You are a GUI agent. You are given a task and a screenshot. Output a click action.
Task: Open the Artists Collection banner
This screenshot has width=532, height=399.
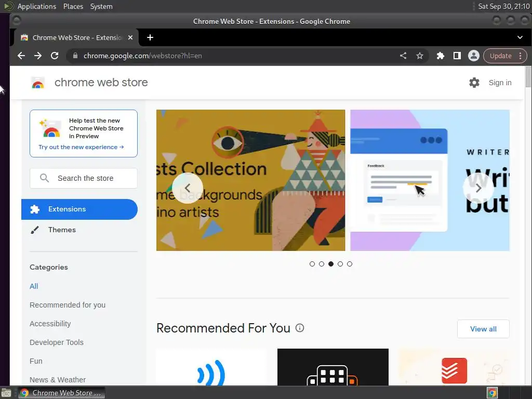251,180
